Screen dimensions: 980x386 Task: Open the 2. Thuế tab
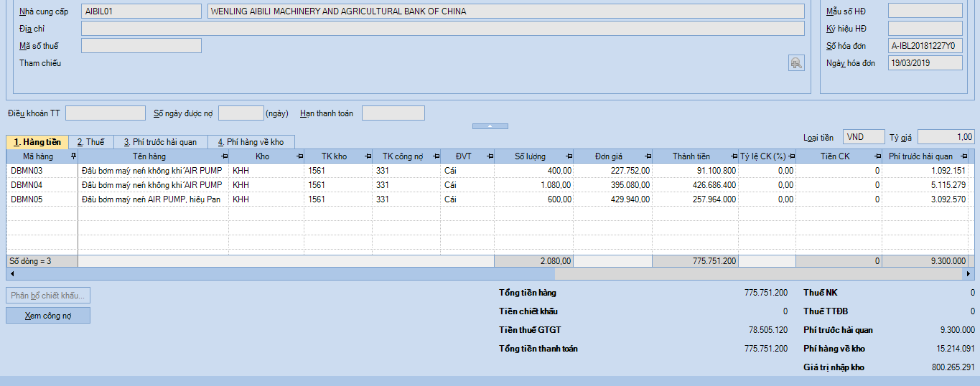point(90,142)
